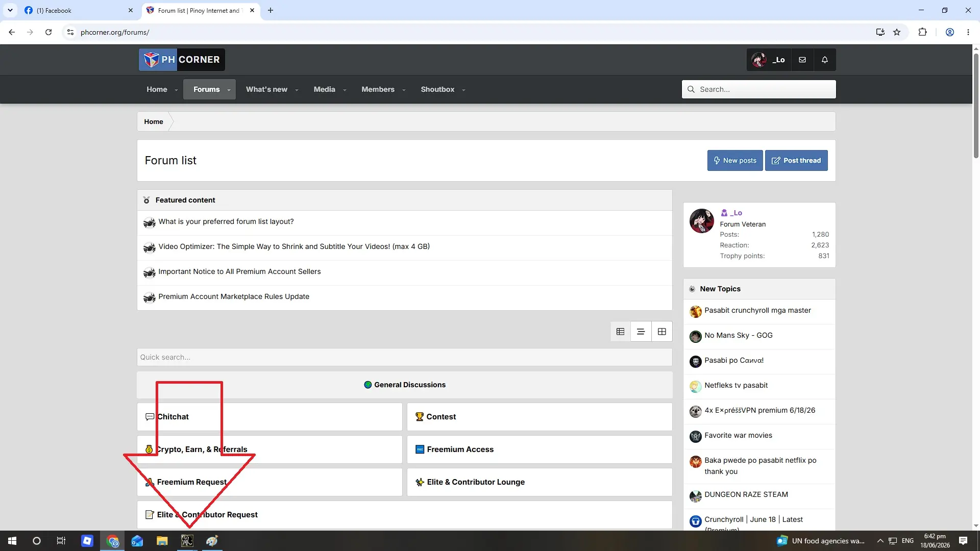980x551 pixels.
Task: Open File Explorer from the taskbar
Action: [162, 541]
